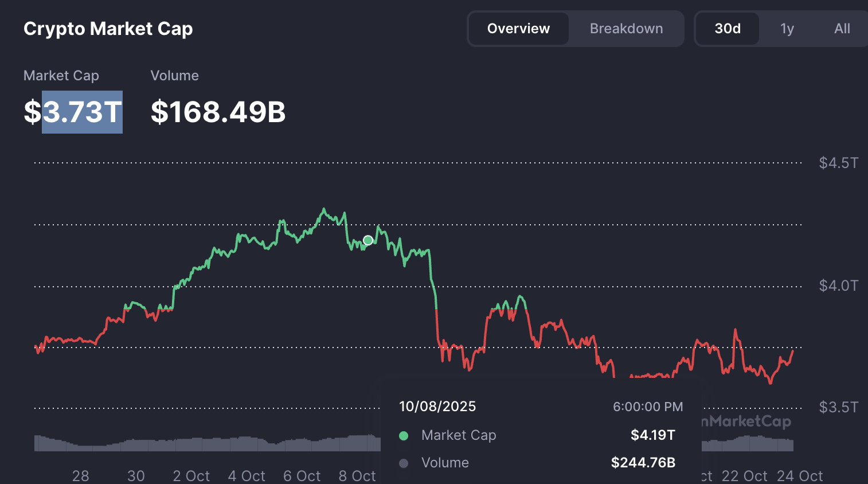Image resolution: width=868 pixels, height=484 pixels.
Task: Set chart range to 30d
Action: tap(728, 29)
